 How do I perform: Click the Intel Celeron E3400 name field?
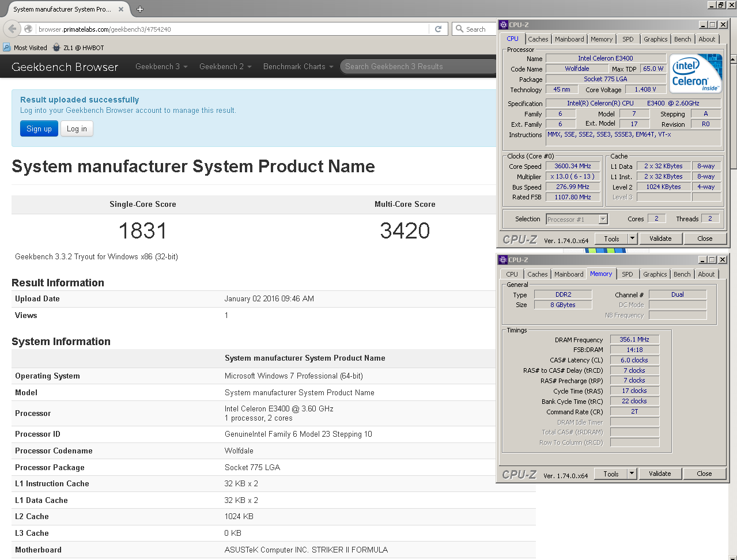coord(606,58)
